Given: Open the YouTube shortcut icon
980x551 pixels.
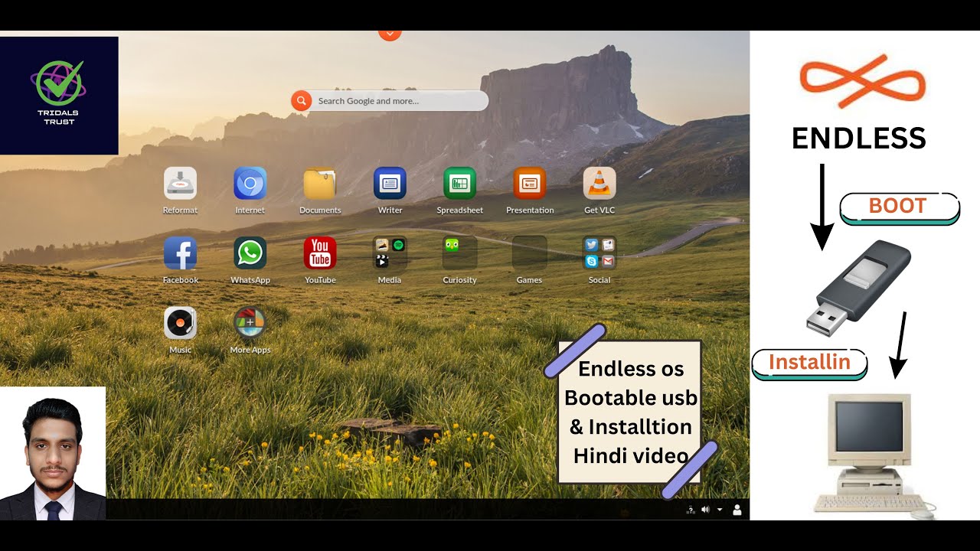Looking at the screenshot, I should (x=320, y=253).
